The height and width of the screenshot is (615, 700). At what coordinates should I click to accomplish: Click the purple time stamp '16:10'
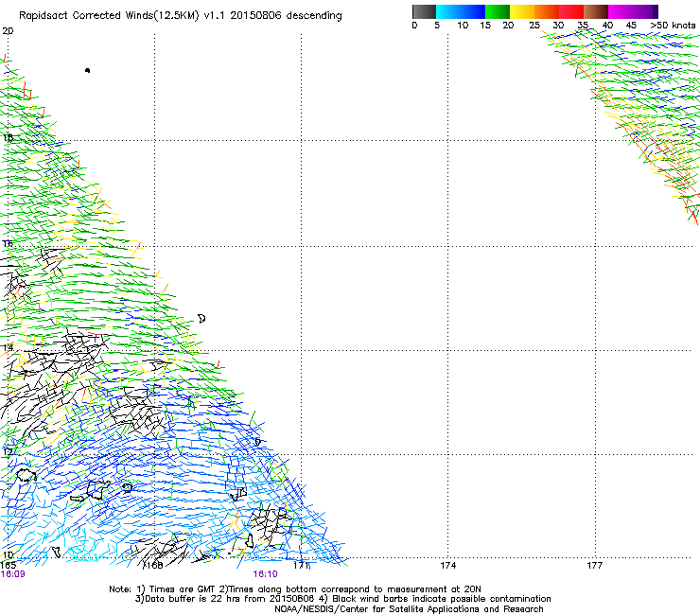pyautogui.click(x=265, y=574)
